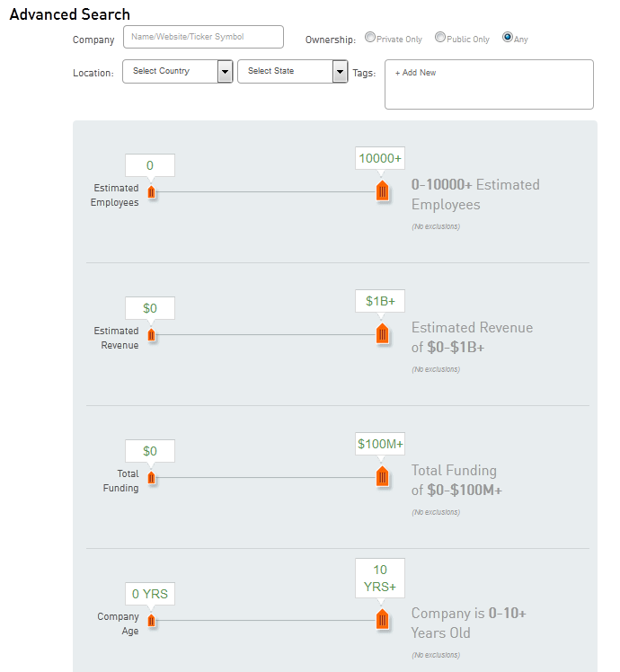Screen dimensions: 620x672
Task: Click the maximum Company Age 10 YRS+ handle
Action: pyautogui.click(x=382, y=619)
